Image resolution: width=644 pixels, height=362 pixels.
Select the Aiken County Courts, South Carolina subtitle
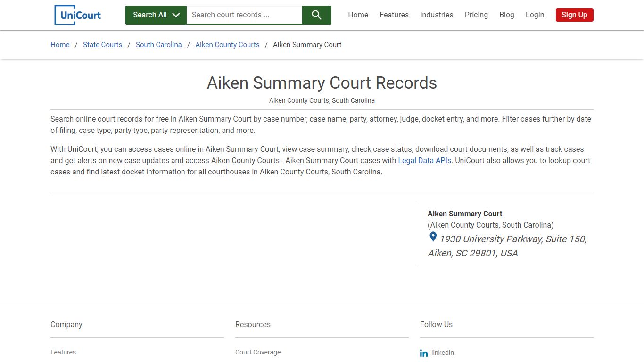pyautogui.click(x=322, y=100)
